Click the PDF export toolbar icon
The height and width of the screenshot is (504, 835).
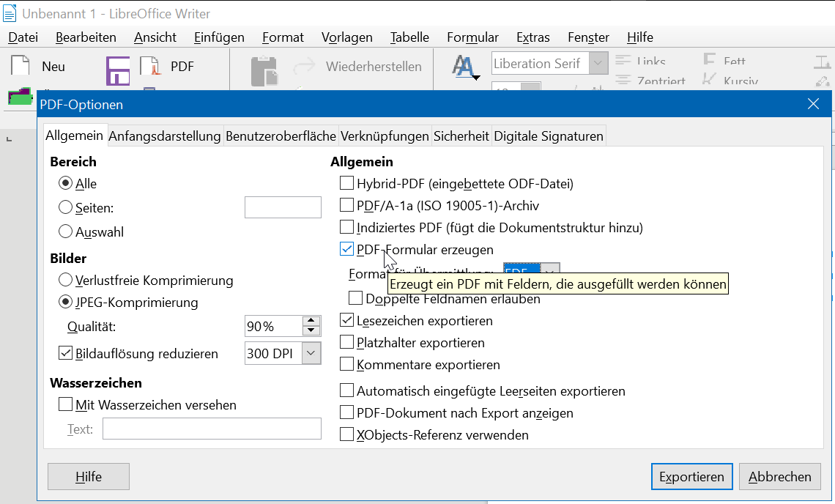point(150,66)
